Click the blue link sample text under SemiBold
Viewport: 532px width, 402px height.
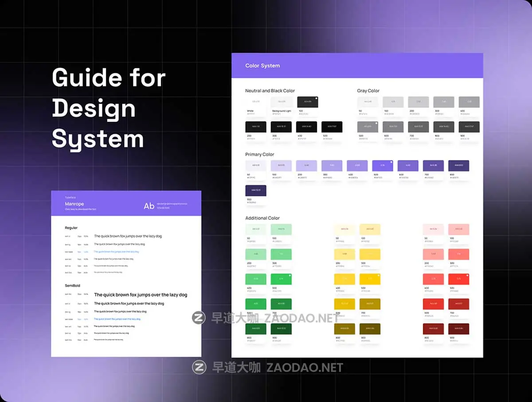117,319
